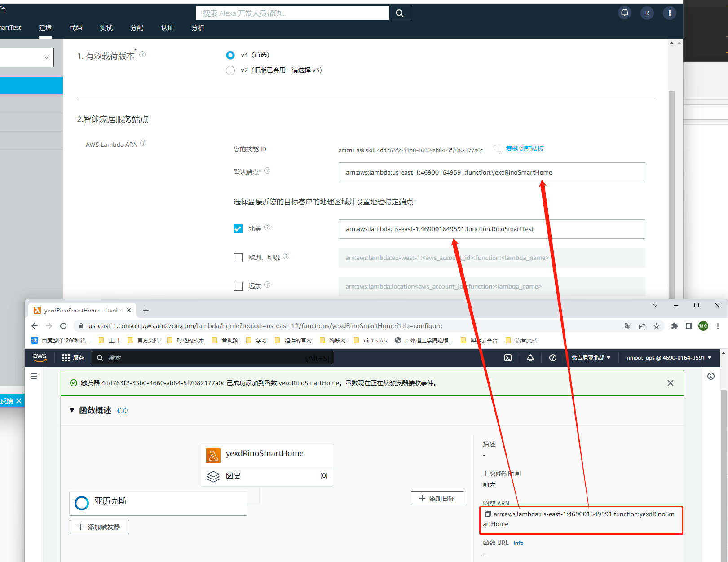Image resolution: width=728 pixels, height=562 pixels.
Task: Open a new Chrome tab
Action: [146, 310]
